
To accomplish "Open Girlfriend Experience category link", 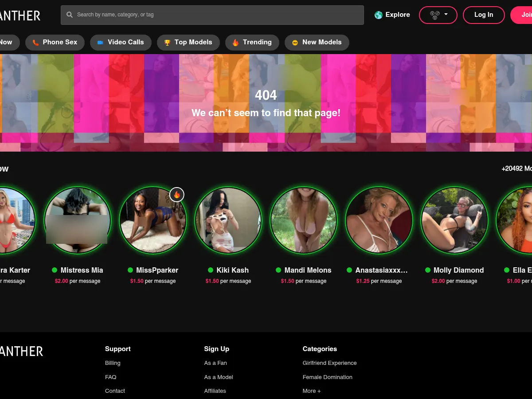I will tap(330, 363).
